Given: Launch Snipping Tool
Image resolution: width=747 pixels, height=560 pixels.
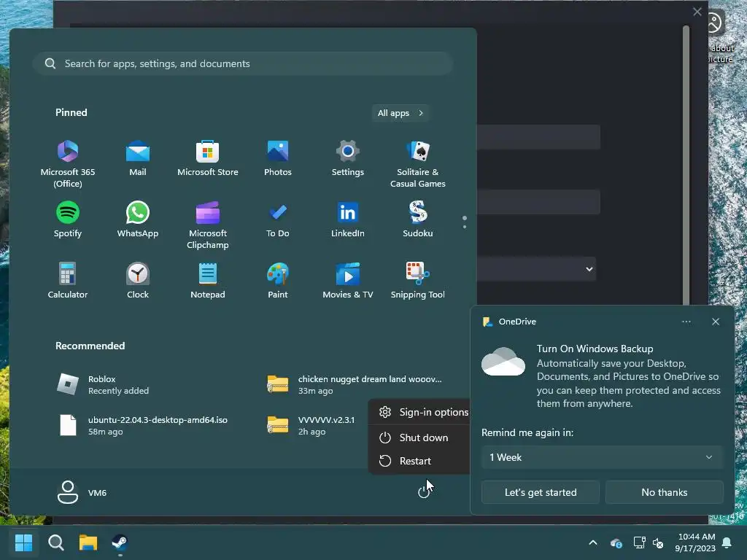Looking at the screenshot, I should click(418, 281).
